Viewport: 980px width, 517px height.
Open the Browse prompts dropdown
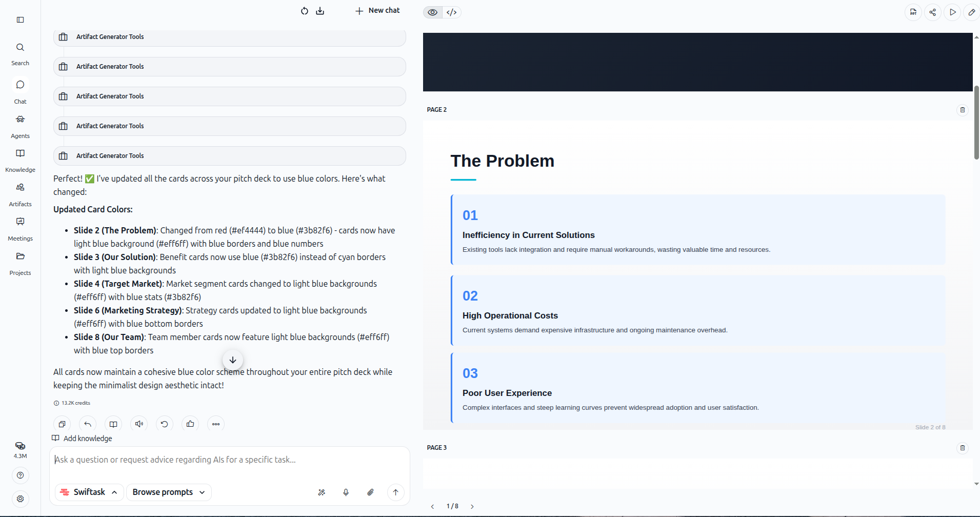tap(169, 492)
